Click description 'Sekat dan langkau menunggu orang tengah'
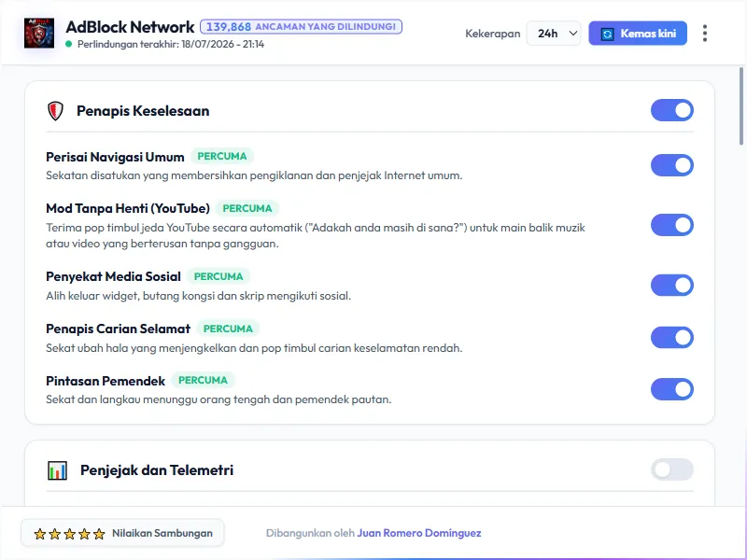Screen dimensions: 747x560 coord(218,399)
